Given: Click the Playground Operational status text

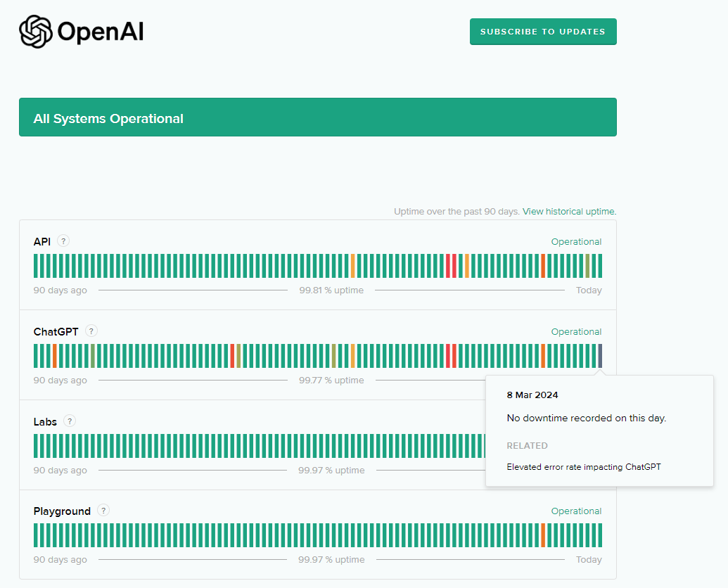Looking at the screenshot, I should point(576,511).
